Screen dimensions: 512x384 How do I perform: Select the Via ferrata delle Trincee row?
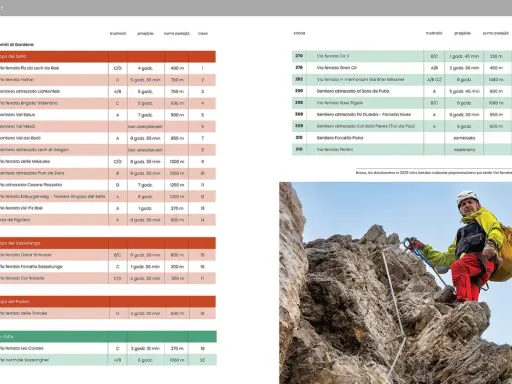point(108,313)
